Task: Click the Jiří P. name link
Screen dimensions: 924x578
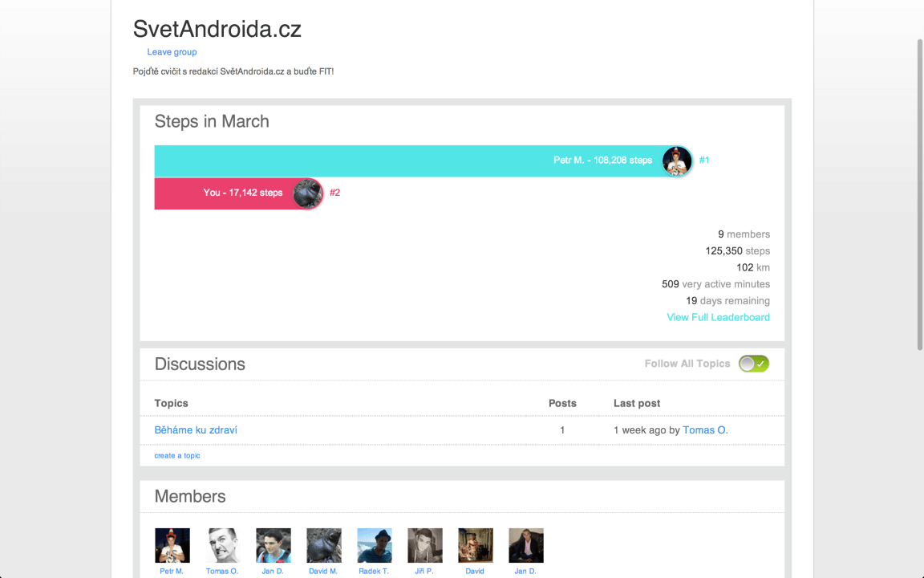Action: [424, 572]
